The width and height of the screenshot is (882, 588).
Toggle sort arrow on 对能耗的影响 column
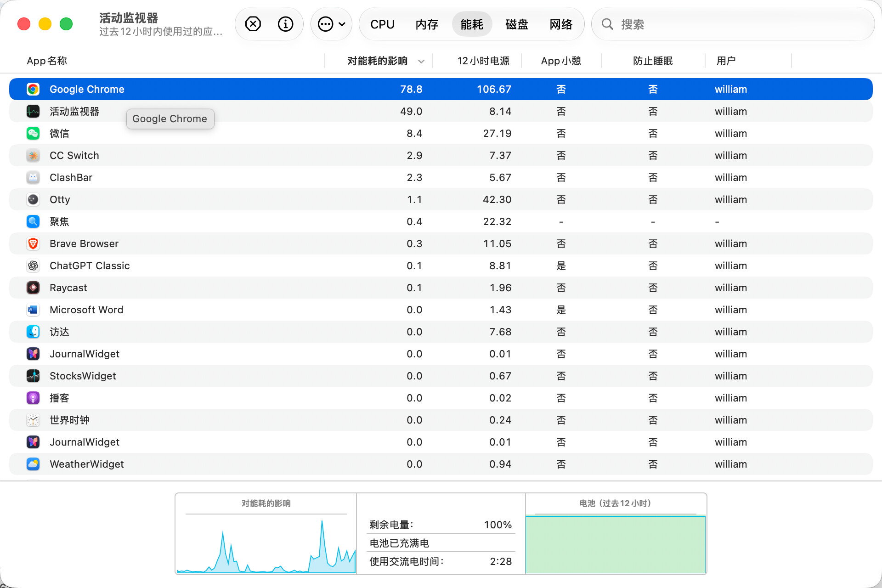click(421, 61)
